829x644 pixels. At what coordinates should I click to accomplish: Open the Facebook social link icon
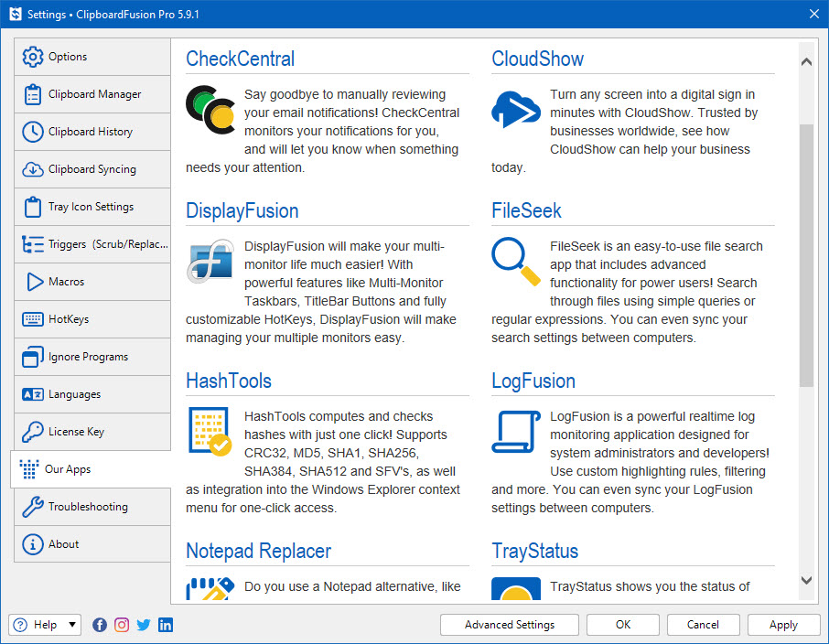pos(100,625)
